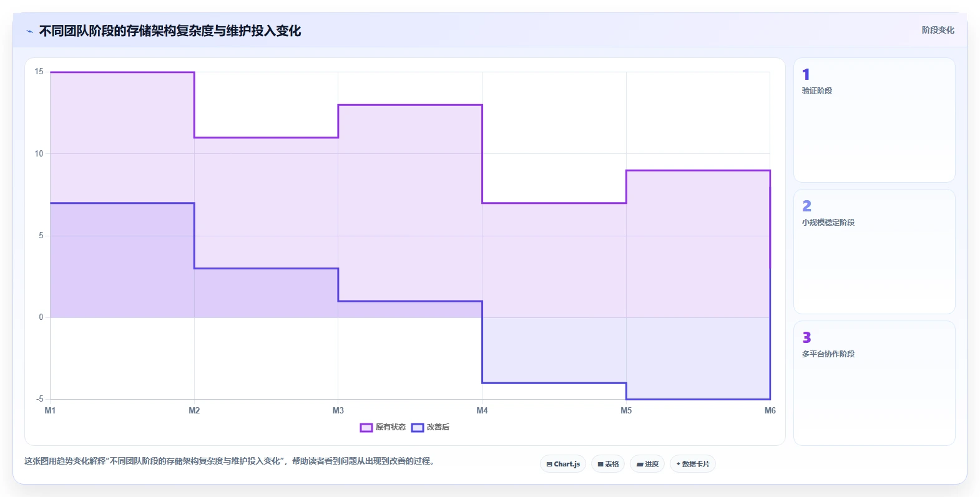Toggle the 原有状态 legend entry

click(x=383, y=427)
